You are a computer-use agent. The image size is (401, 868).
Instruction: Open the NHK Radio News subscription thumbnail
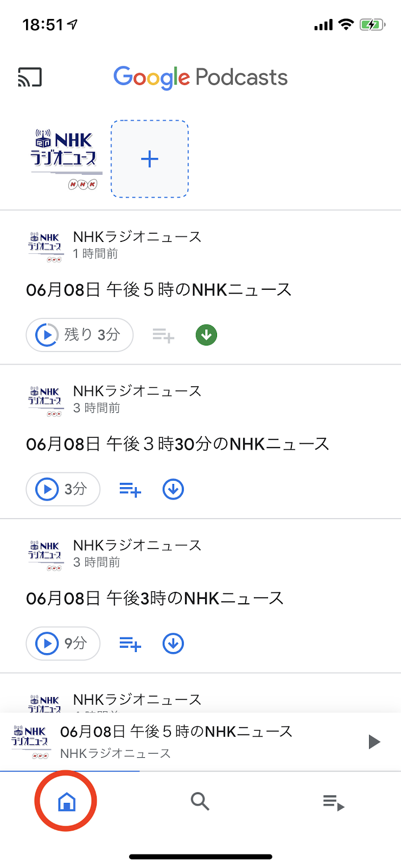click(66, 159)
